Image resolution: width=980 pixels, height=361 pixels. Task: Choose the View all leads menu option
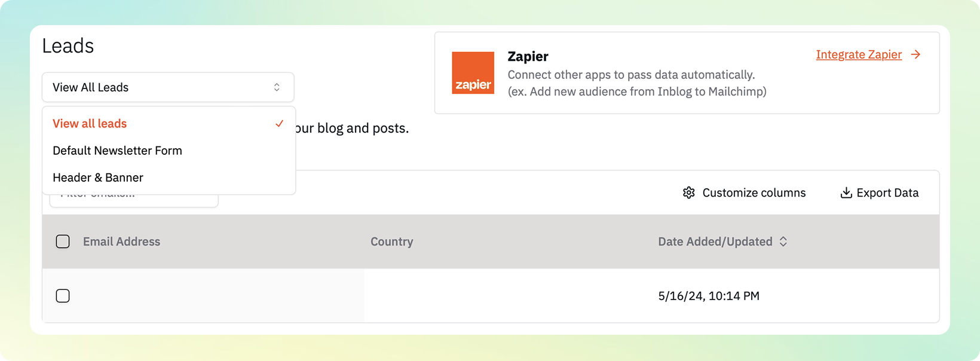(x=90, y=124)
